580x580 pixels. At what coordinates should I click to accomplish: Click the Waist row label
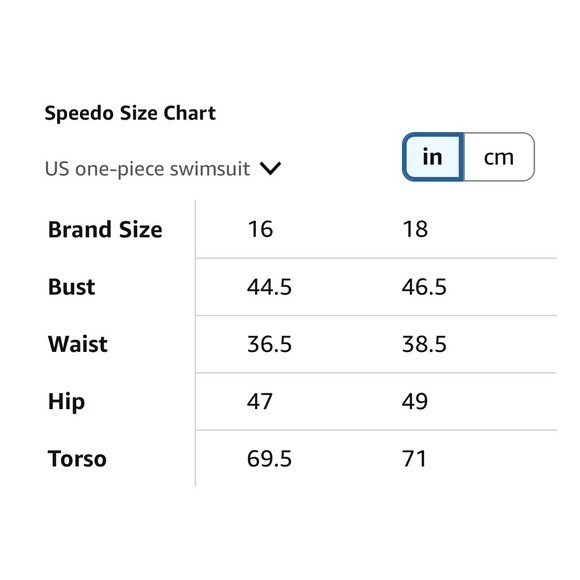pyautogui.click(x=78, y=344)
